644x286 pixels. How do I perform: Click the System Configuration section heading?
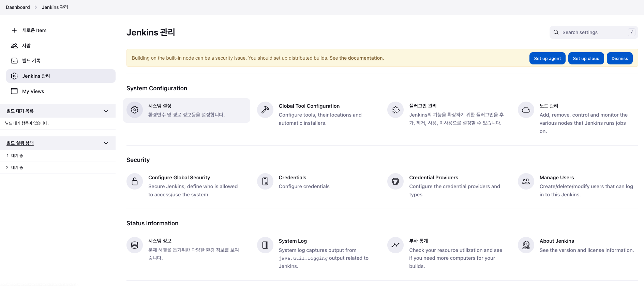point(157,88)
